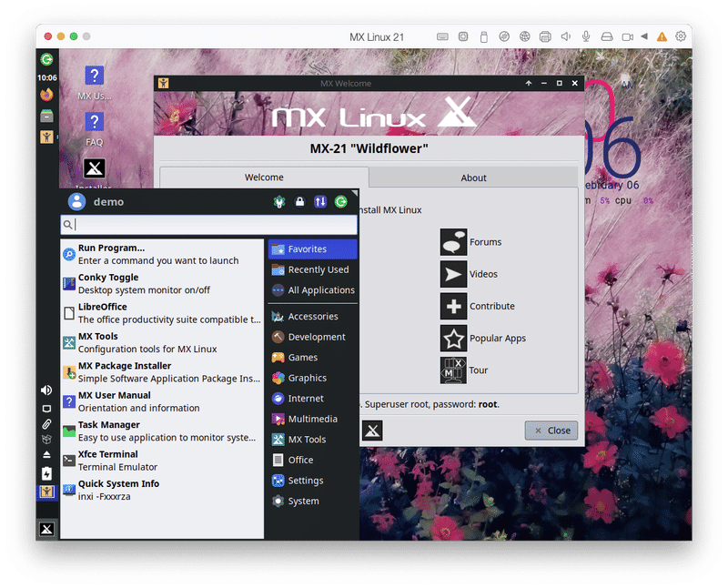
Task: Open the panel volume speaker icon
Action: [x=46, y=390]
